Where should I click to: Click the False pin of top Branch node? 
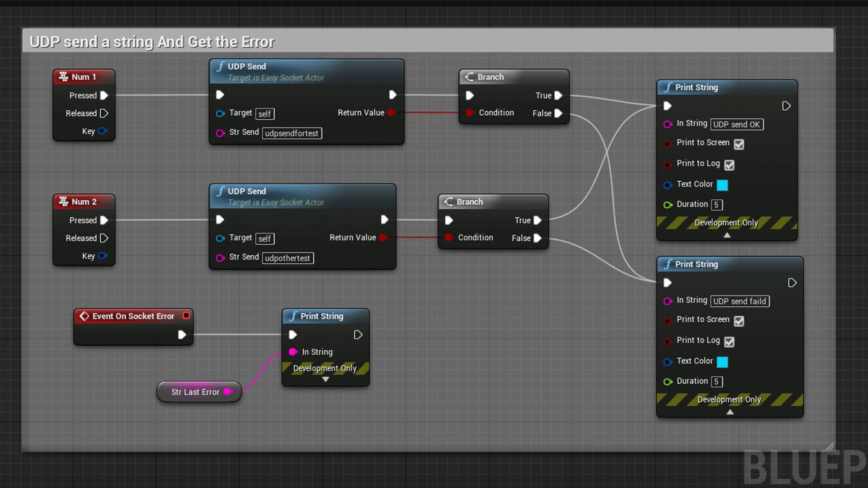[x=558, y=113]
